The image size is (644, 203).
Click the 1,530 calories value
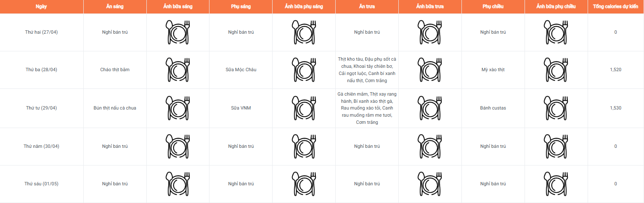[615, 108]
